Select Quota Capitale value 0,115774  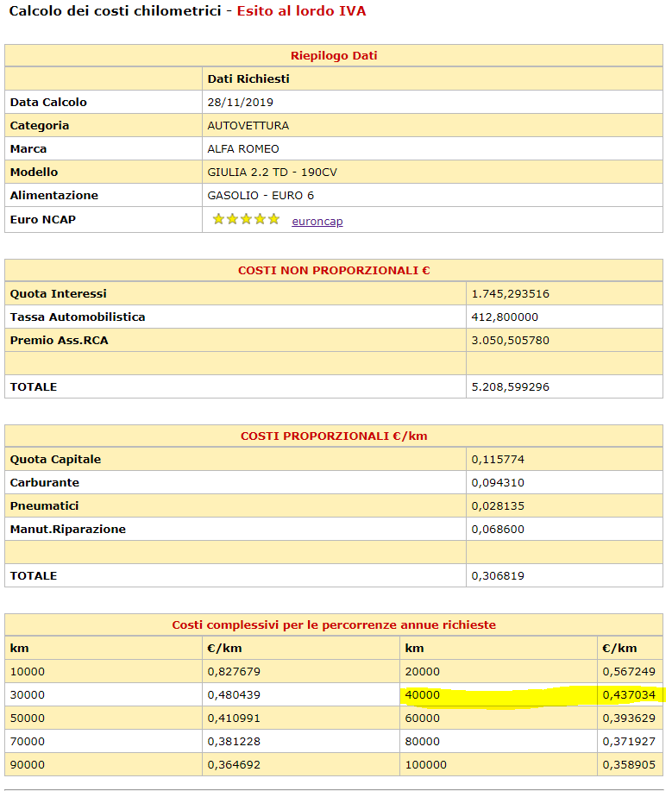coord(498,460)
